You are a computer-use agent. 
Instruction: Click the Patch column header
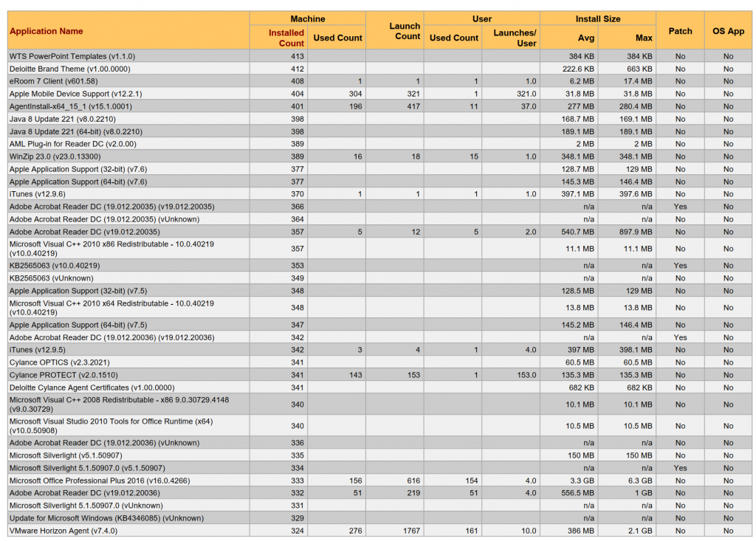pyautogui.click(x=680, y=31)
